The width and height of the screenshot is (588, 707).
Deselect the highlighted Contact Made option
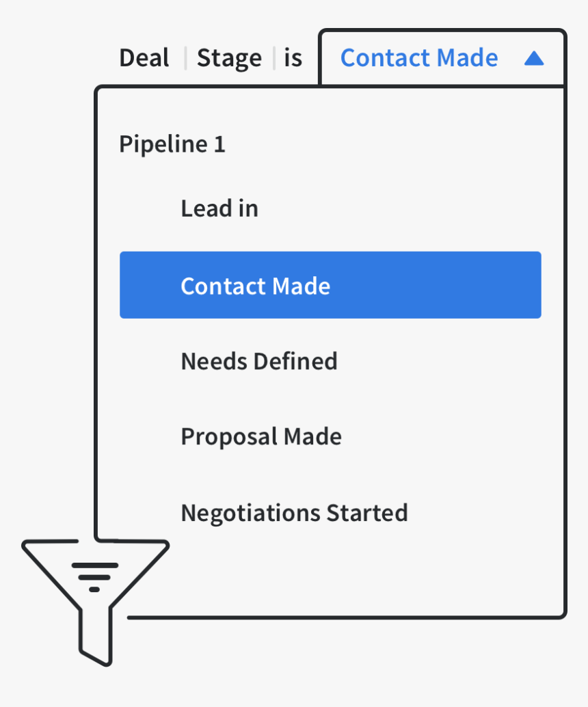tap(330, 285)
